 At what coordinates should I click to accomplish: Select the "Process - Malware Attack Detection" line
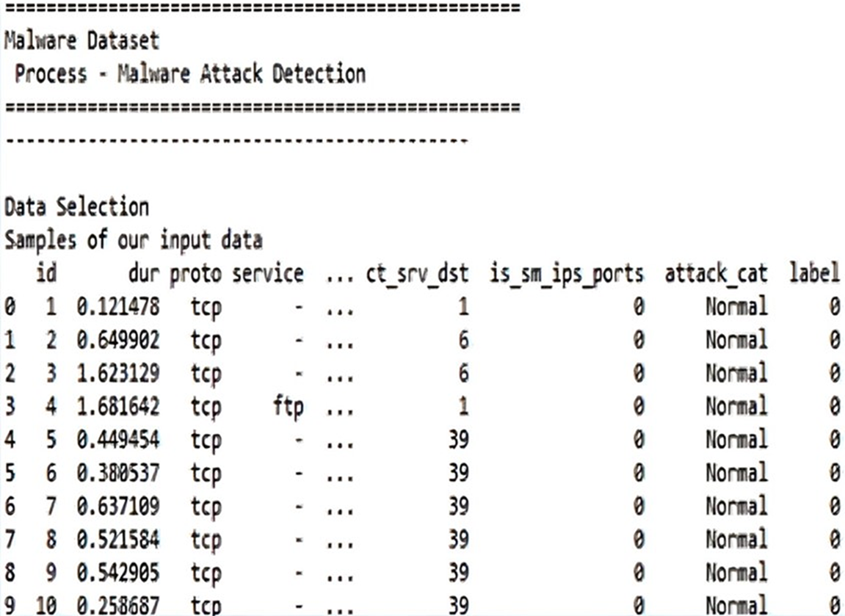coord(190,74)
